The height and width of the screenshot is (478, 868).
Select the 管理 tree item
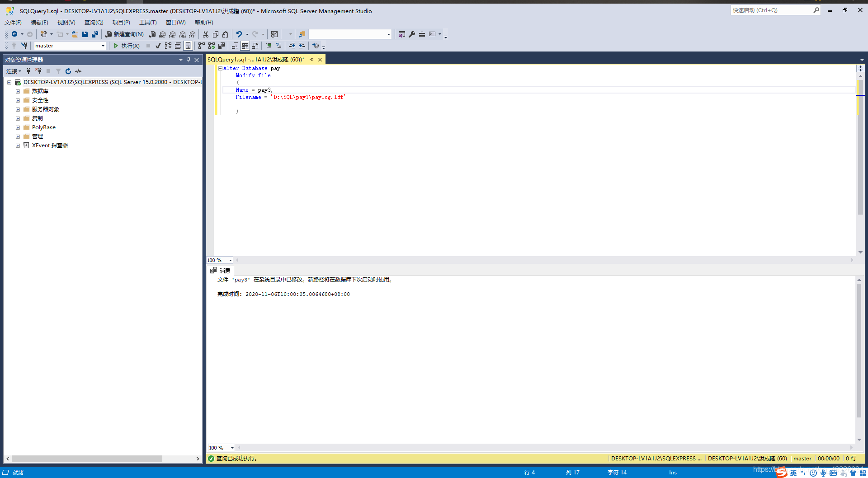pyautogui.click(x=38, y=136)
